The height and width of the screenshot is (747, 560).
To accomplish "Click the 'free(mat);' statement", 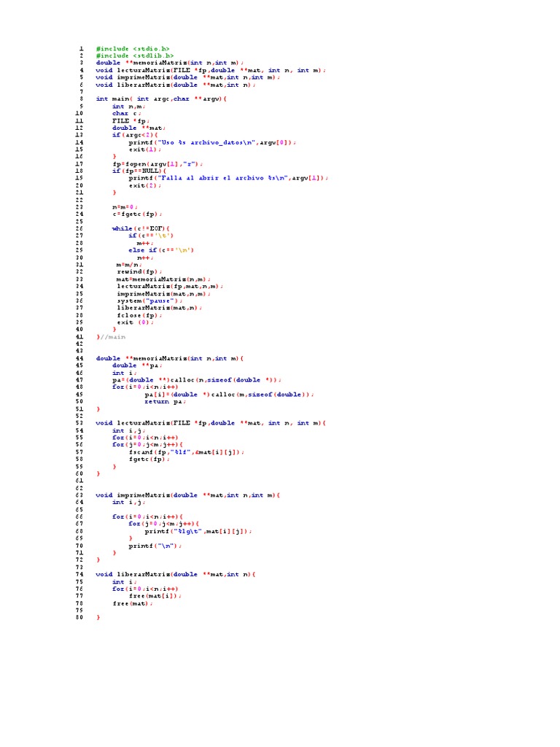I will 133,603.
